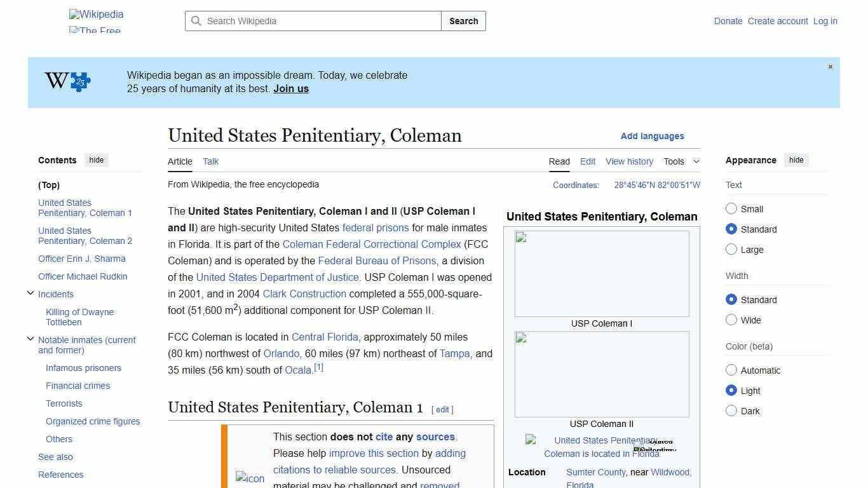Click the Florida location map marker image

(529, 440)
